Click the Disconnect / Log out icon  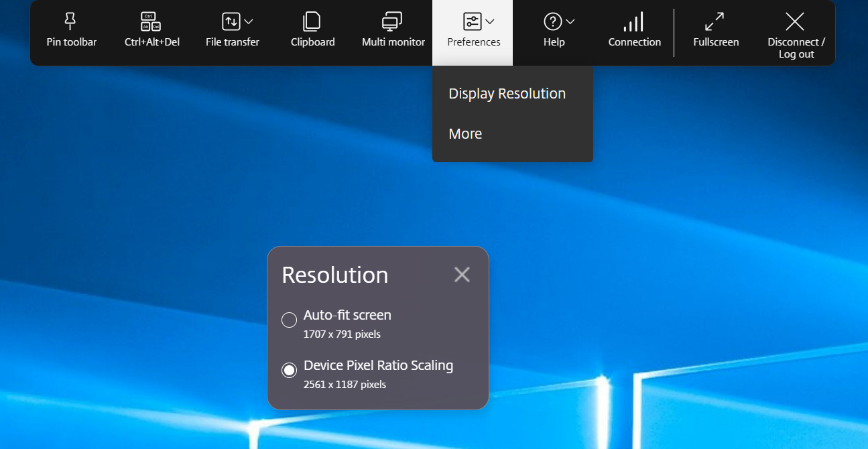point(795,21)
